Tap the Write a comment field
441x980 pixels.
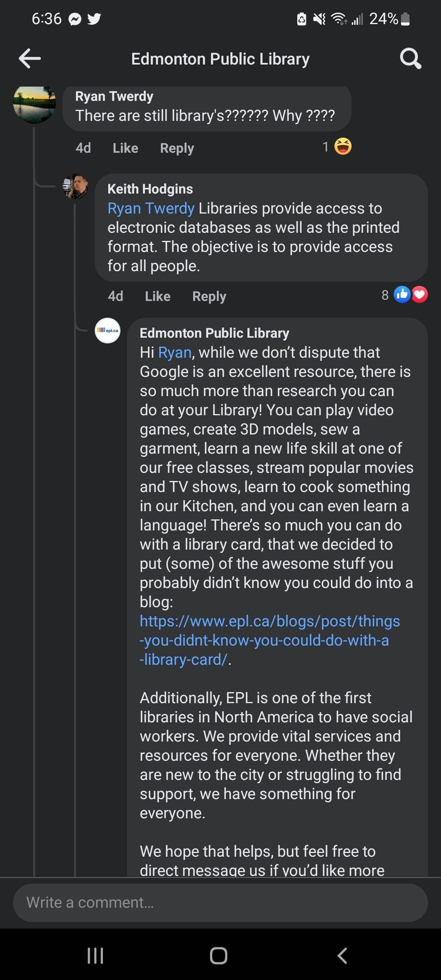(220, 902)
